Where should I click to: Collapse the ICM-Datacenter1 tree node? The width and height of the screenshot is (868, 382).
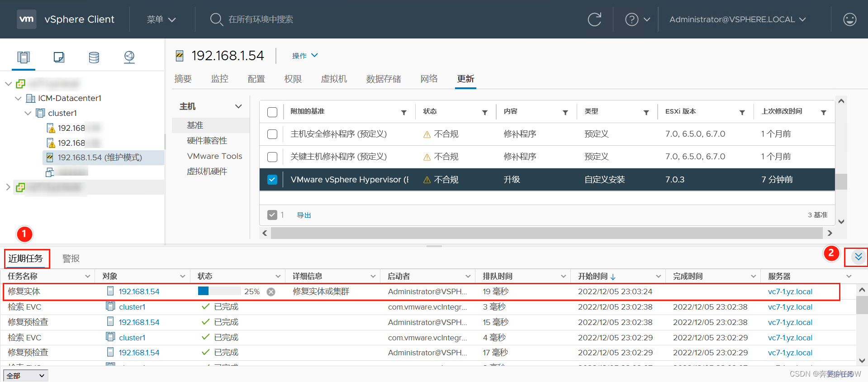coord(18,98)
